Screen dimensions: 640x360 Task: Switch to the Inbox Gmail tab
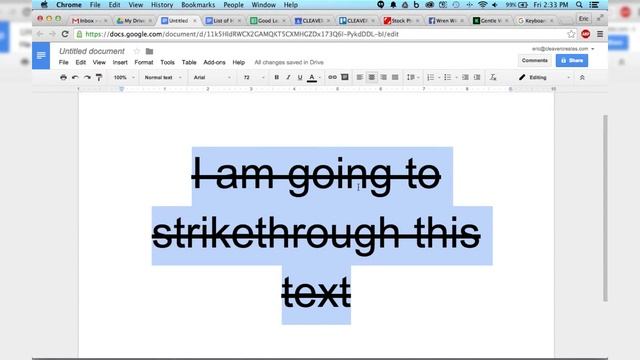[89, 20]
